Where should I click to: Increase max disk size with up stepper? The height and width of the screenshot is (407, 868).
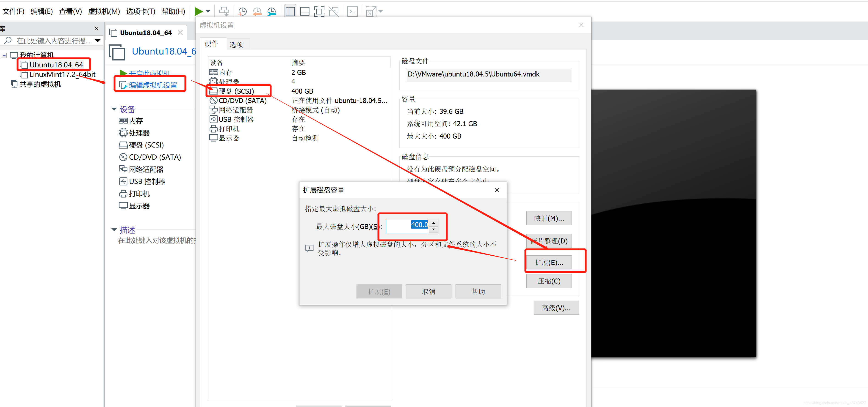coord(434,223)
